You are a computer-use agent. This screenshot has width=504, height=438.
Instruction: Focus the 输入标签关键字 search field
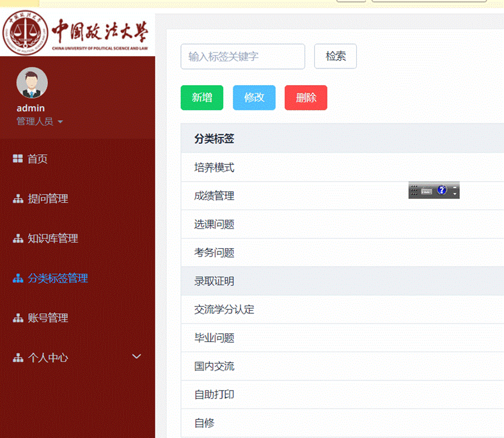pyautogui.click(x=242, y=56)
